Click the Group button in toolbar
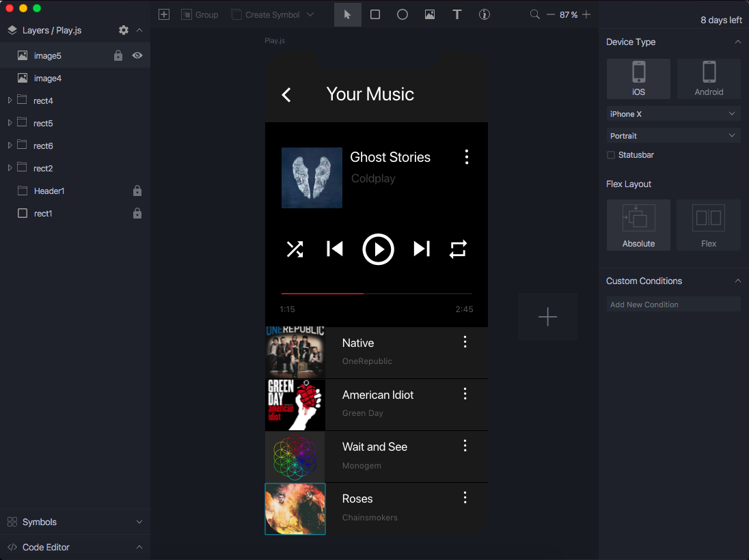Screen dimensions: 749x560 coord(200,14)
